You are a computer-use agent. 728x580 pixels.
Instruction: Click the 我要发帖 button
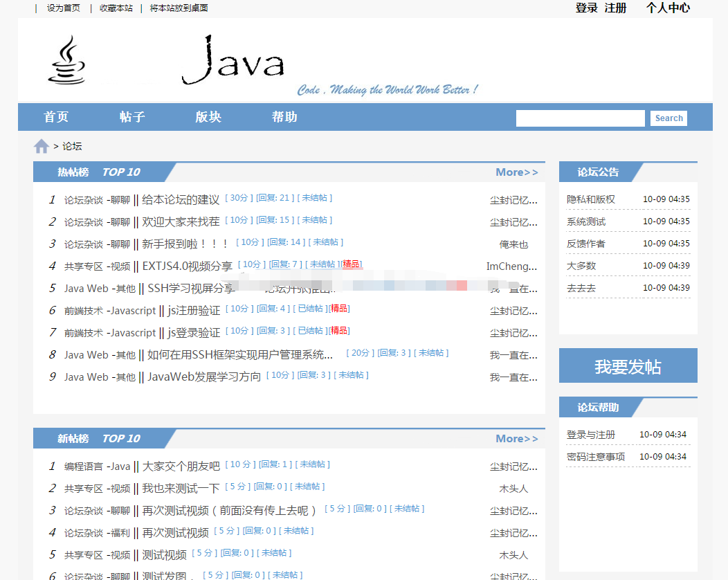tap(628, 365)
